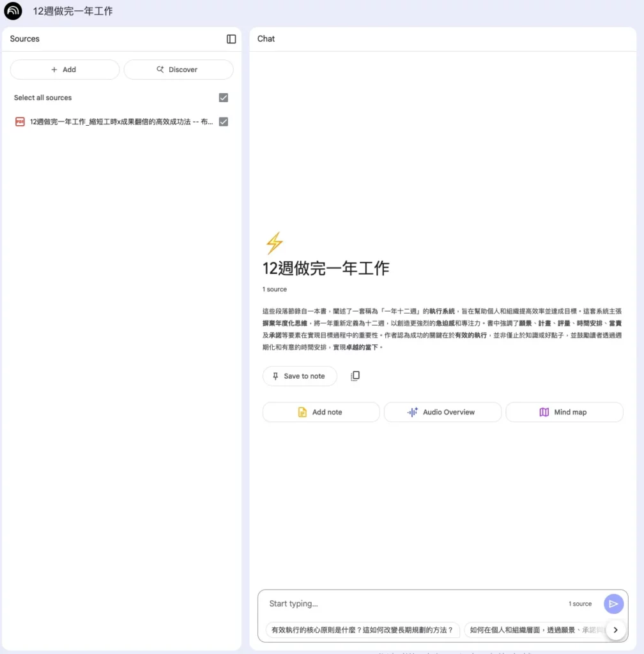Image resolution: width=644 pixels, height=654 pixels.
Task: Click the search sparkle icon in Discover
Action: pyautogui.click(x=160, y=69)
